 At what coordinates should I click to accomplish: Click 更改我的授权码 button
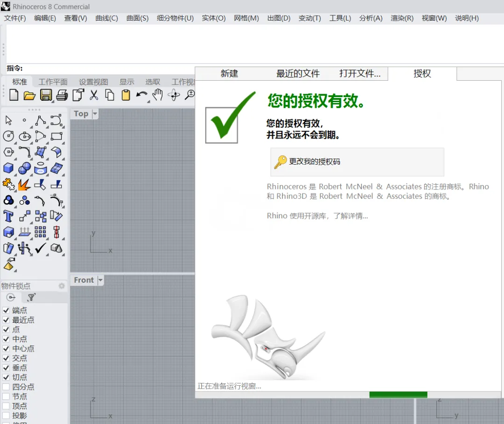[357, 162]
